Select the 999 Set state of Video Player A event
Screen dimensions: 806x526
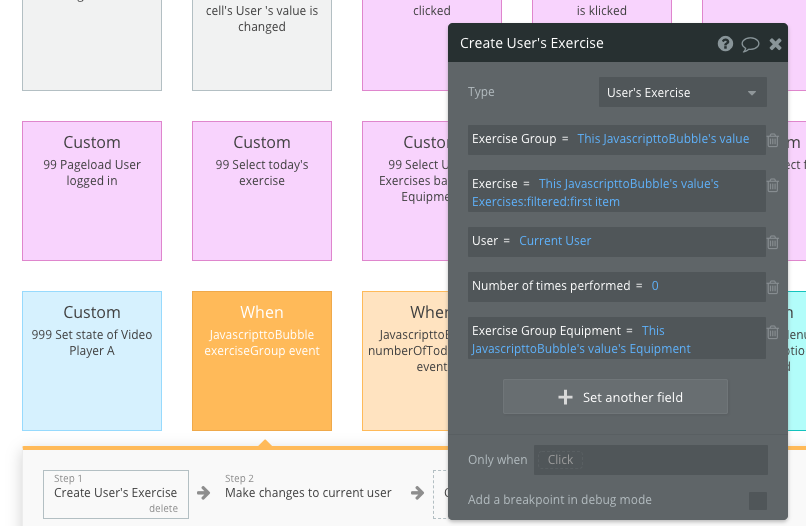(x=92, y=360)
